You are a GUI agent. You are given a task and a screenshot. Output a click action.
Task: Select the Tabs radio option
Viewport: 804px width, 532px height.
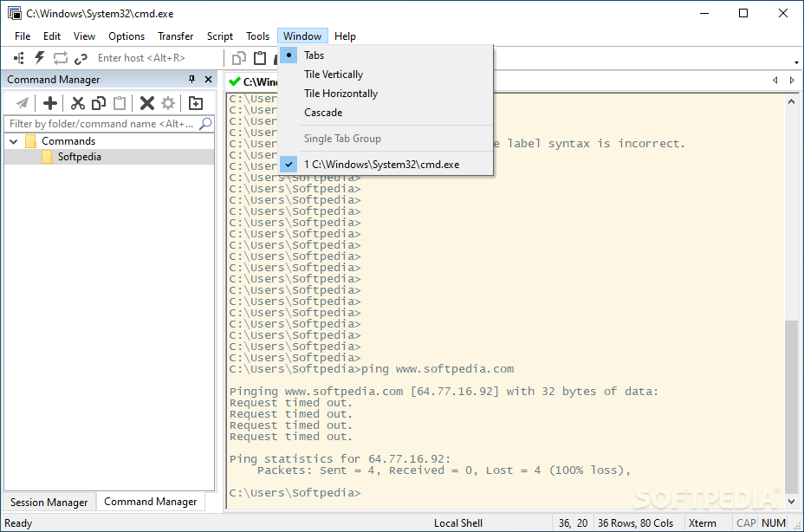[x=386, y=55]
